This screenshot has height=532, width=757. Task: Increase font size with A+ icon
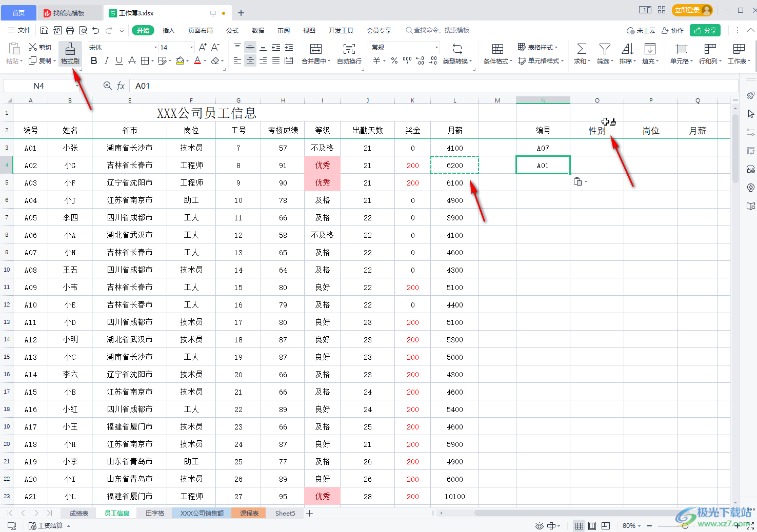pos(203,47)
